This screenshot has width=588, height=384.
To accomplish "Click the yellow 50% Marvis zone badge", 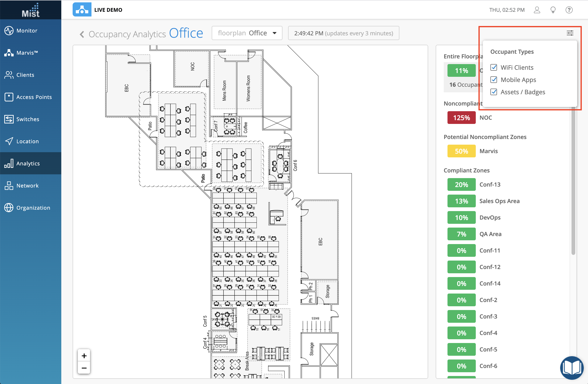I will (461, 151).
